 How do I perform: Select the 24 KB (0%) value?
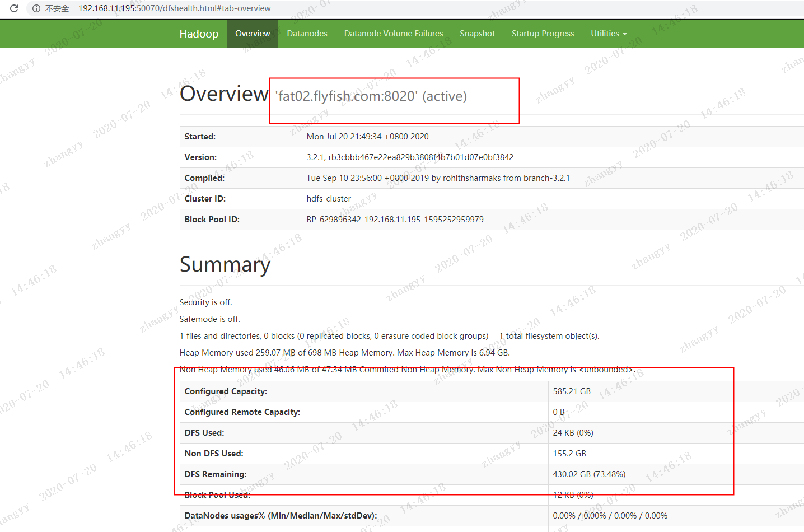tap(573, 433)
